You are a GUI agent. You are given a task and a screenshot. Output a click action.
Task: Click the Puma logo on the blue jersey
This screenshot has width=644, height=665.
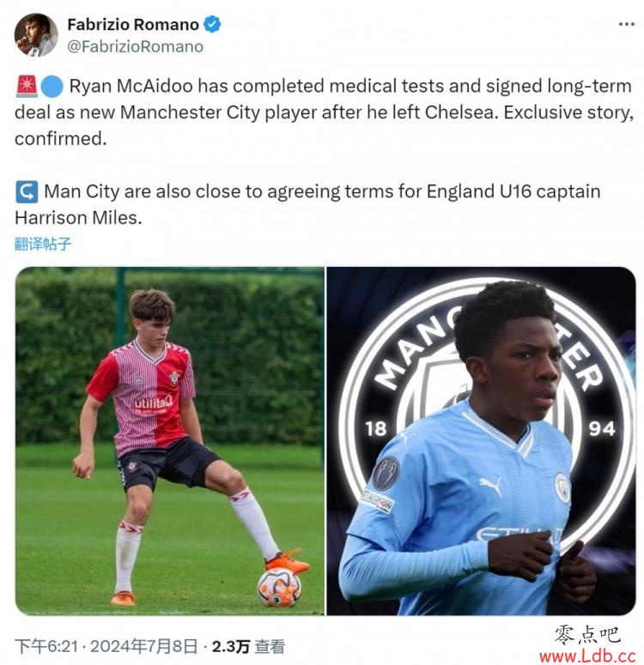point(491,485)
